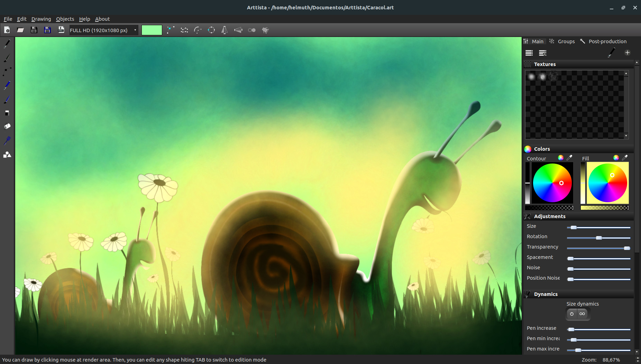Viewport: 641px width, 364px height.
Task: Select the first texture thumbnail in Textures panel
Action: (532, 76)
